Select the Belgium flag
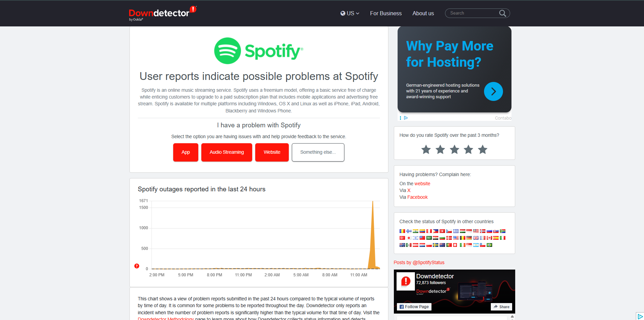 pos(463,238)
